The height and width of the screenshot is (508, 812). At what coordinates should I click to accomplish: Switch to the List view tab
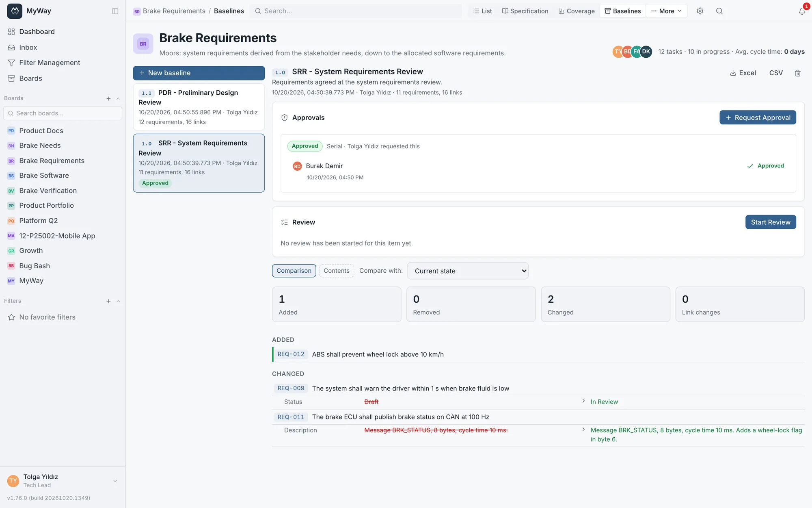point(482,11)
